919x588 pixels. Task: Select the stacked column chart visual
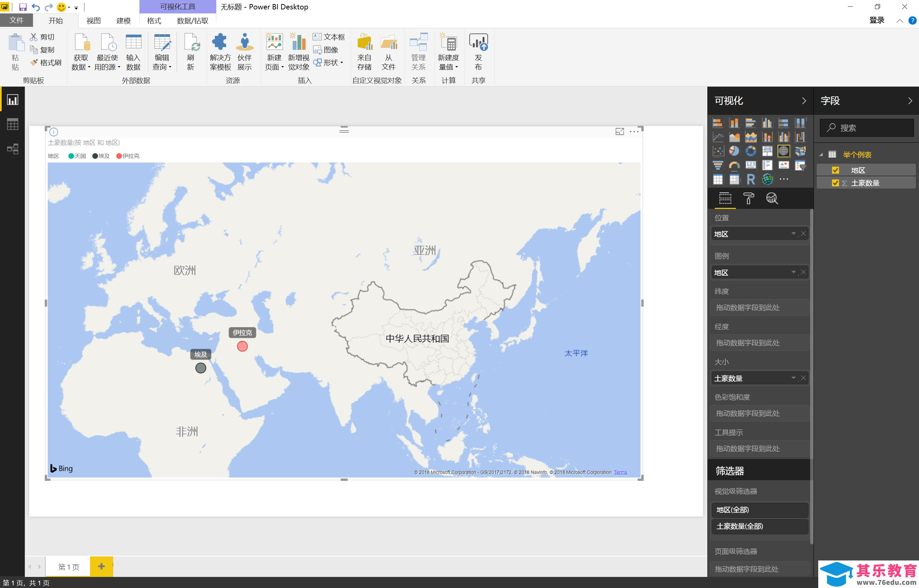click(x=734, y=123)
